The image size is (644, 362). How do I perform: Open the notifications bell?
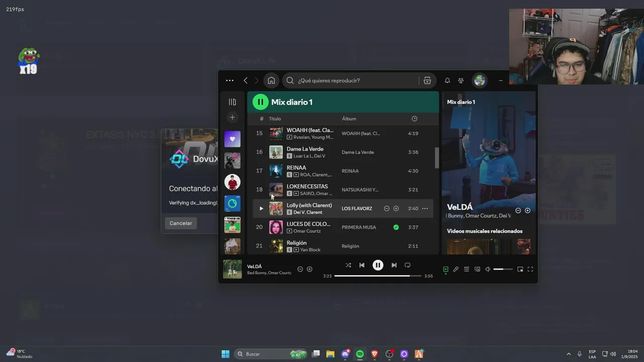pos(447,80)
